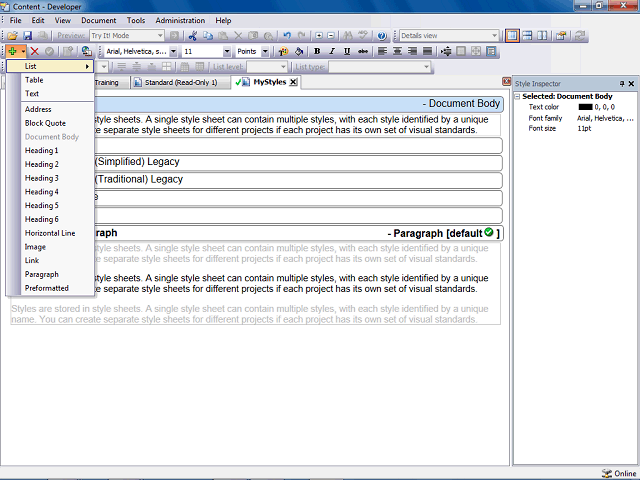640x480 pixels.
Task: Click the scissors cut icon
Action: [193, 36]
